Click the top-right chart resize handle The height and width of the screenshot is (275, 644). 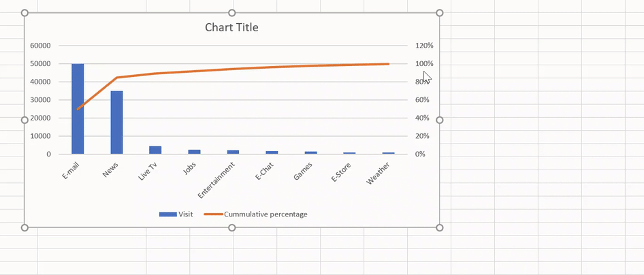point(440,13)
